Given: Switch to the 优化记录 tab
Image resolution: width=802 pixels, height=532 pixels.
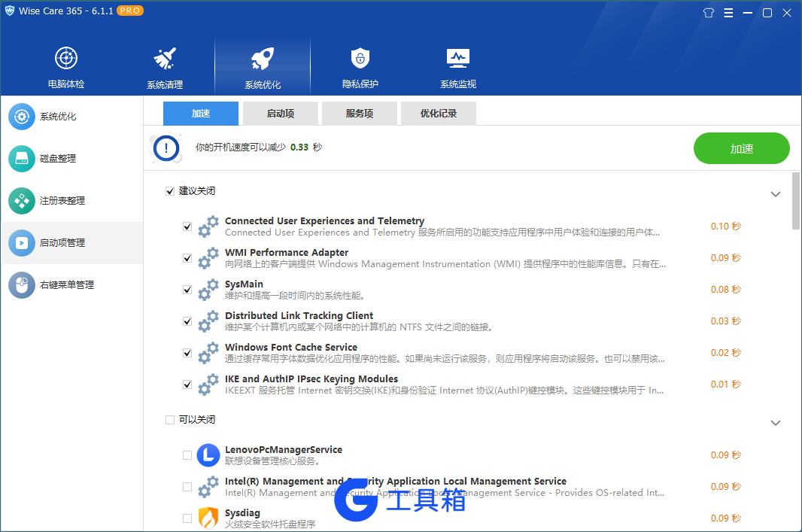Looking at the screenshot, I should click(x=439, y=114).
